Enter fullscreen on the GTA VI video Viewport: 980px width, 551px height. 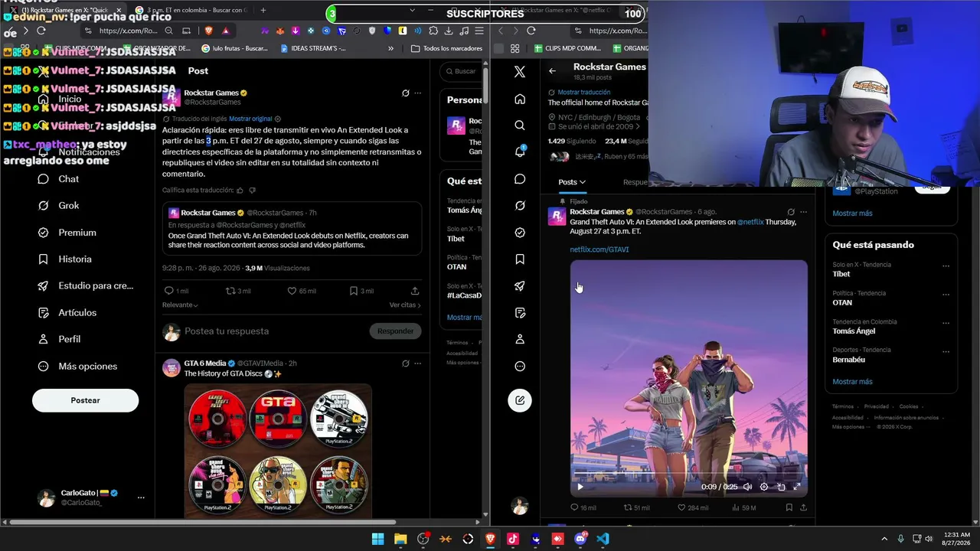796,487
